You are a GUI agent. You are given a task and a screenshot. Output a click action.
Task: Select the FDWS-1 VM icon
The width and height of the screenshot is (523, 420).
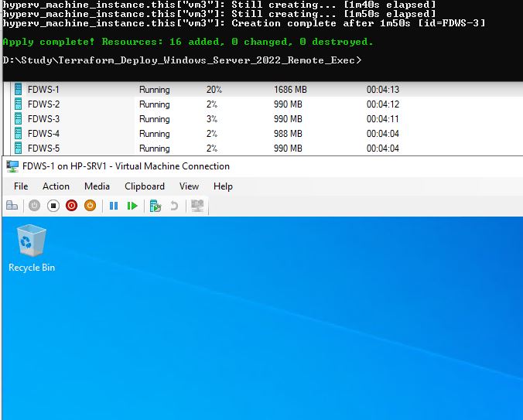click(x=19, y=89)
